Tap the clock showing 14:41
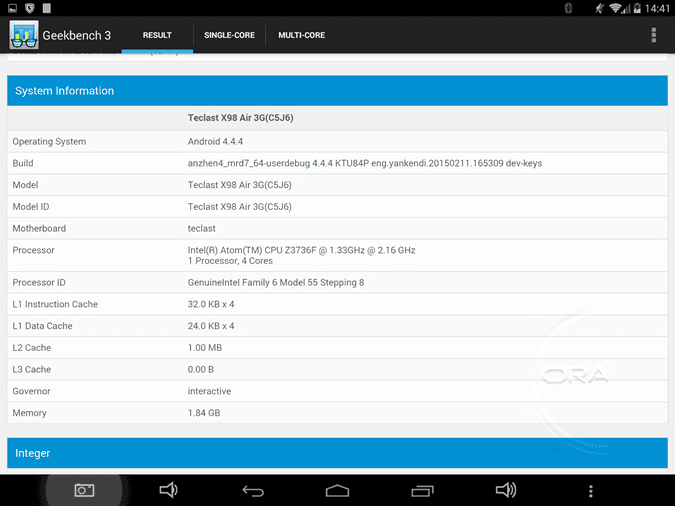 point(657,8)
